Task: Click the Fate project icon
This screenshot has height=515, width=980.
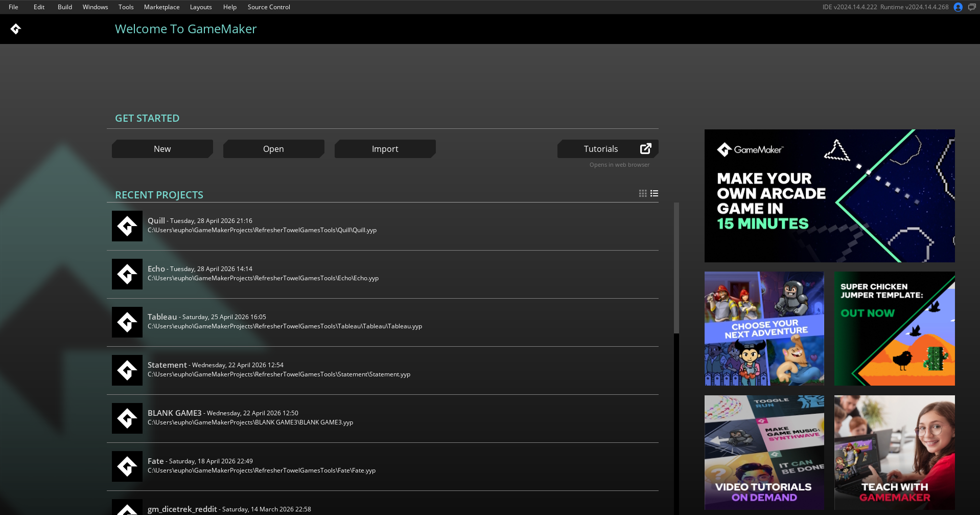Action: (x=127, y=466)
